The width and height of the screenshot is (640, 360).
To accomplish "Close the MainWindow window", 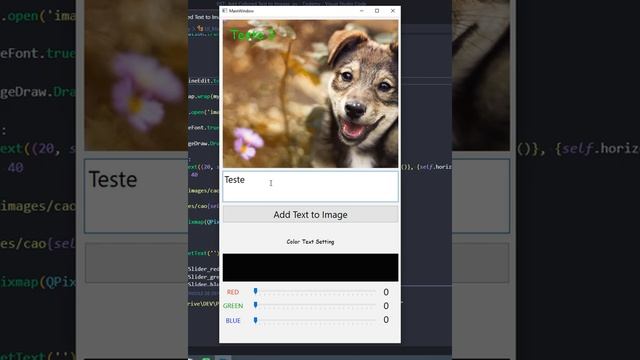I will coord(393,11).
